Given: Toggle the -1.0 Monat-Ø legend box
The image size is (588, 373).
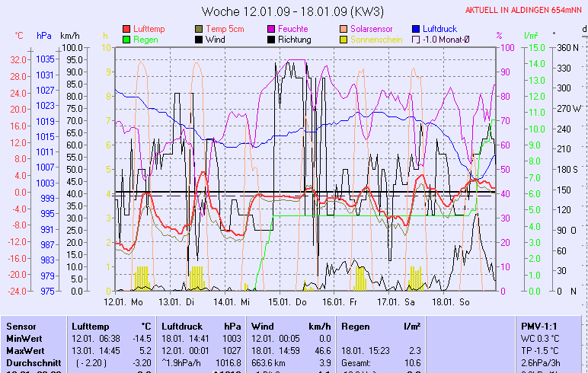Looking at the screenshot, I should (416, 39).
